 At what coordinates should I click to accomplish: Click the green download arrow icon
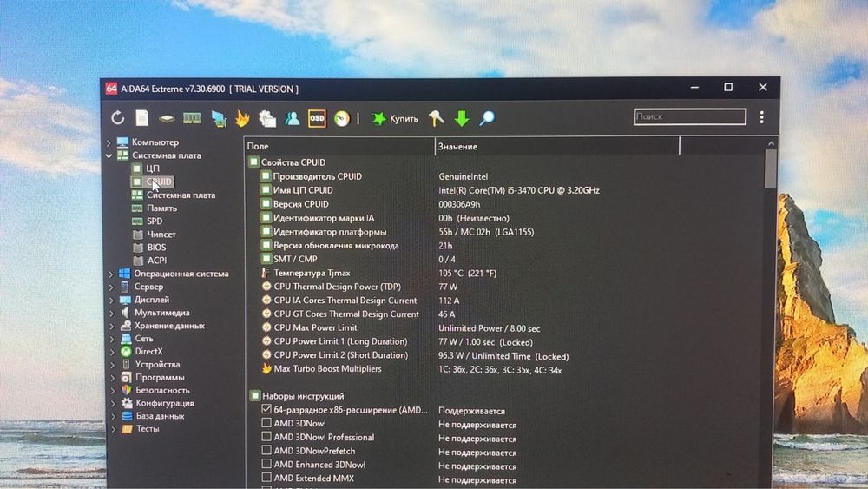(462, 118)
